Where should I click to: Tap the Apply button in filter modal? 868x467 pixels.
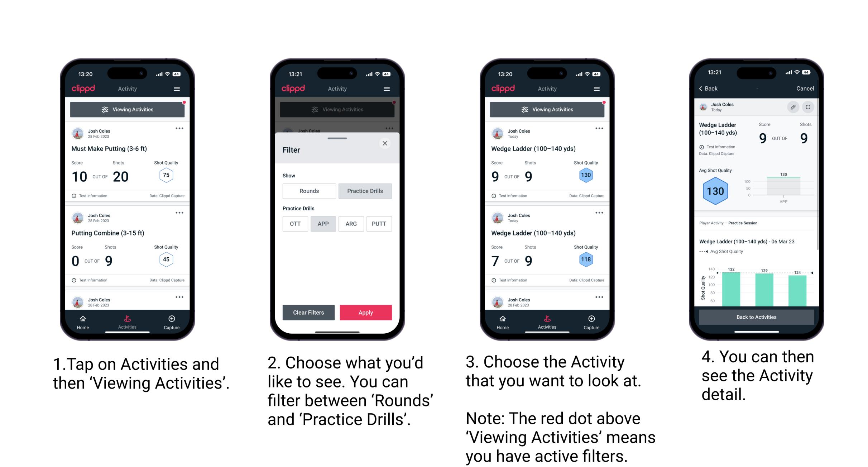(365, 312)
